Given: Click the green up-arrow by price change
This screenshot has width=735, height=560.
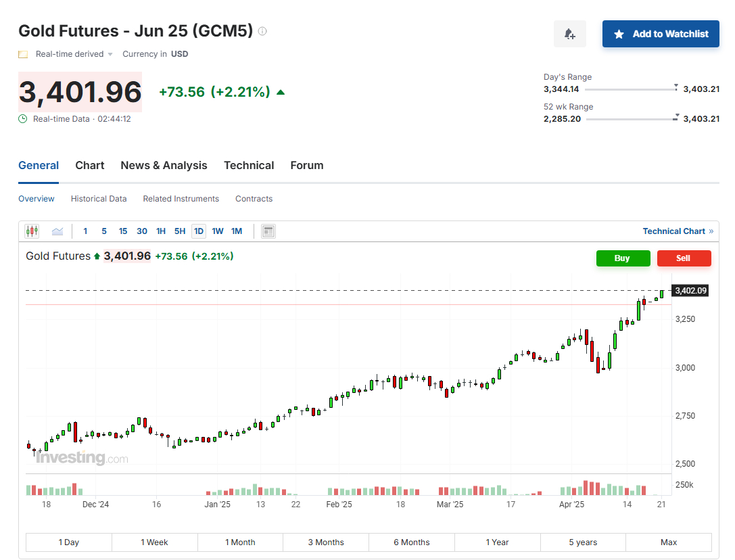Looking at the screenshot, I should pyautogui.click(x=281, y=92).
